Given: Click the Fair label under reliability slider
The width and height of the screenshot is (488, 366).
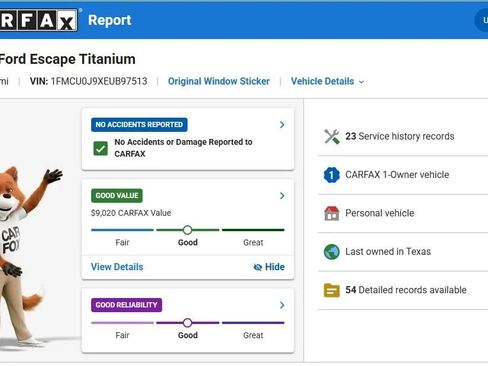Looking at the screenshot, I should (122, 335).
